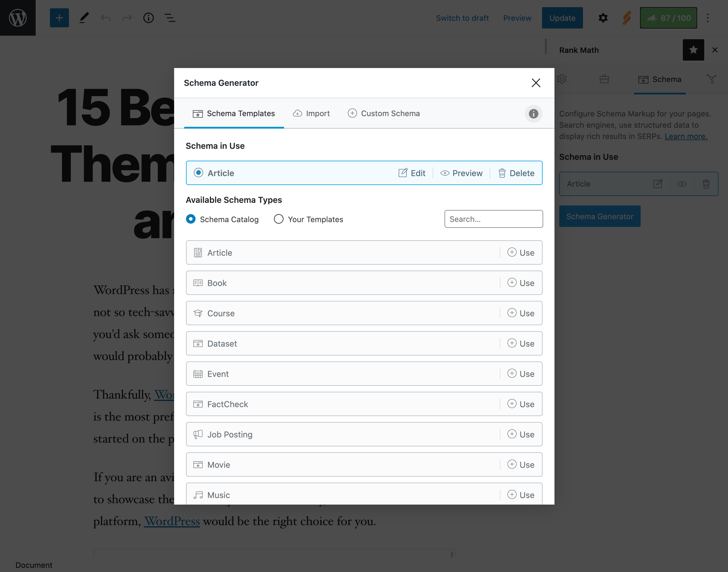Click the Rank Math star icon

(x=693, y=50)
